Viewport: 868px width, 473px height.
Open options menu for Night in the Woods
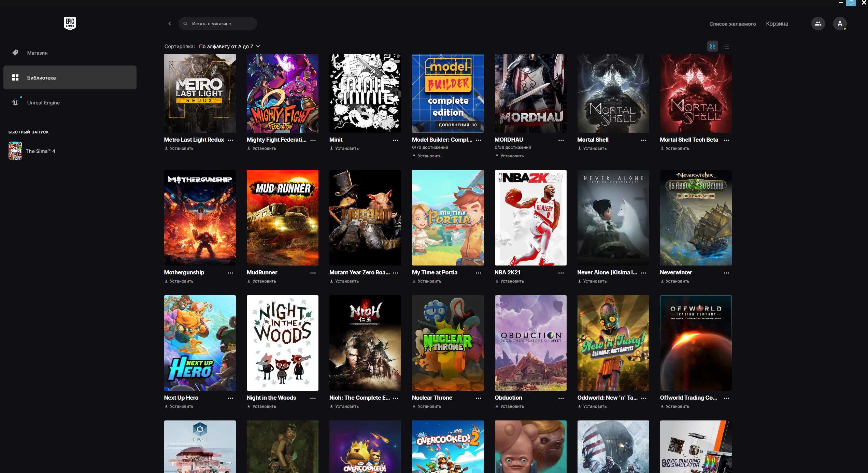[313, 398]
